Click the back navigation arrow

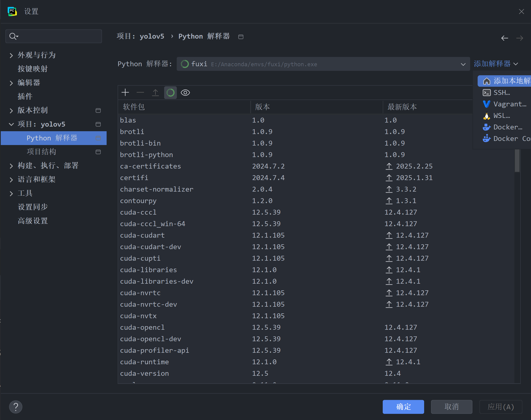pos(504,38)
